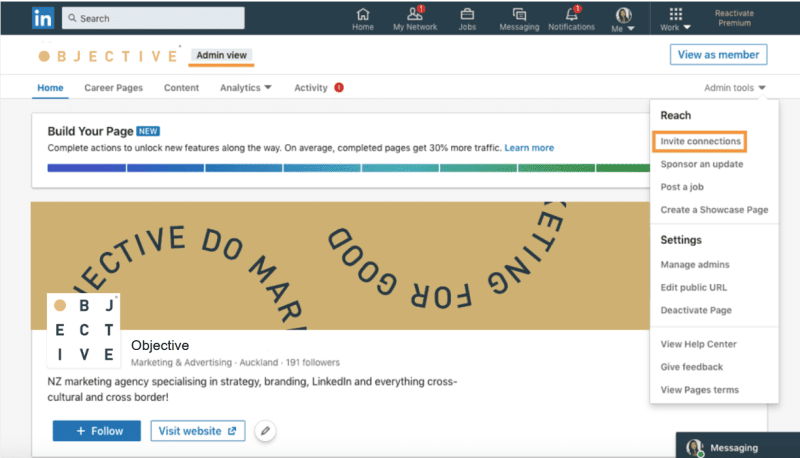Click the Settings section heading
800x458 pixels.
point(681,240)
